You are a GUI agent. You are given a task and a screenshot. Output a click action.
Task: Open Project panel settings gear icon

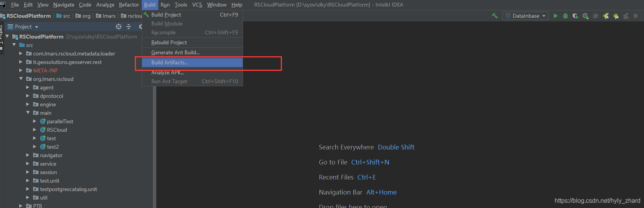(x=140, y=27)
